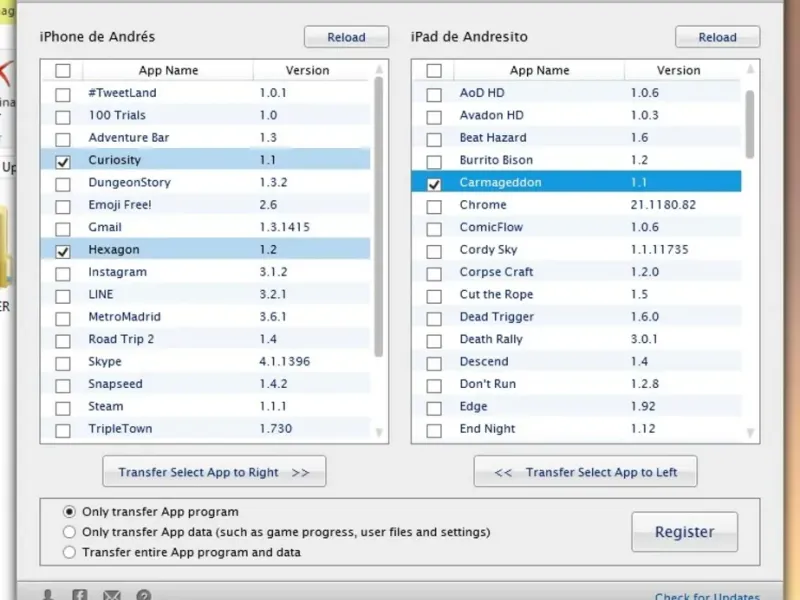Open the Facebook icon in bottom bar
800x600 pixels.
tap(80, 595)
